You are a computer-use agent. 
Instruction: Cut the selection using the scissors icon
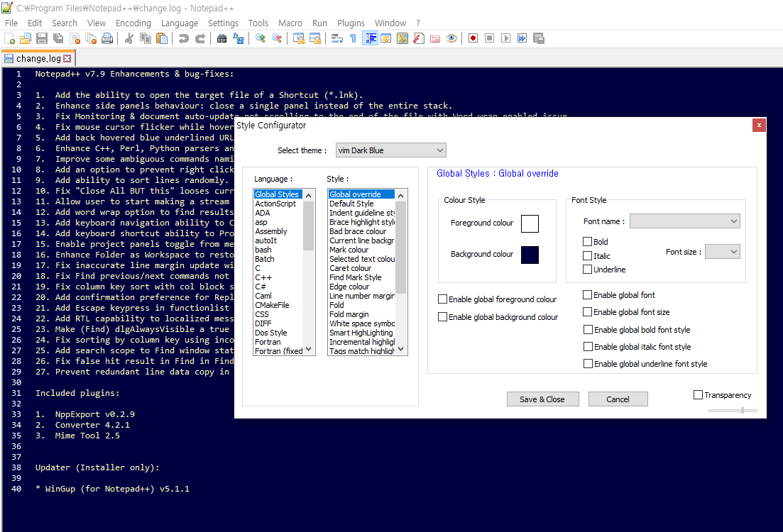point(128,38)
